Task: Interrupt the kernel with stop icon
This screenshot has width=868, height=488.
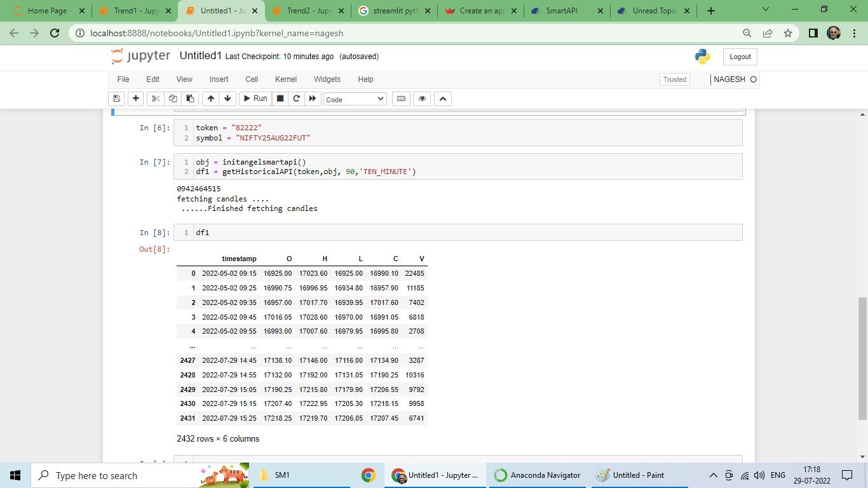Action: pos(280,98)
